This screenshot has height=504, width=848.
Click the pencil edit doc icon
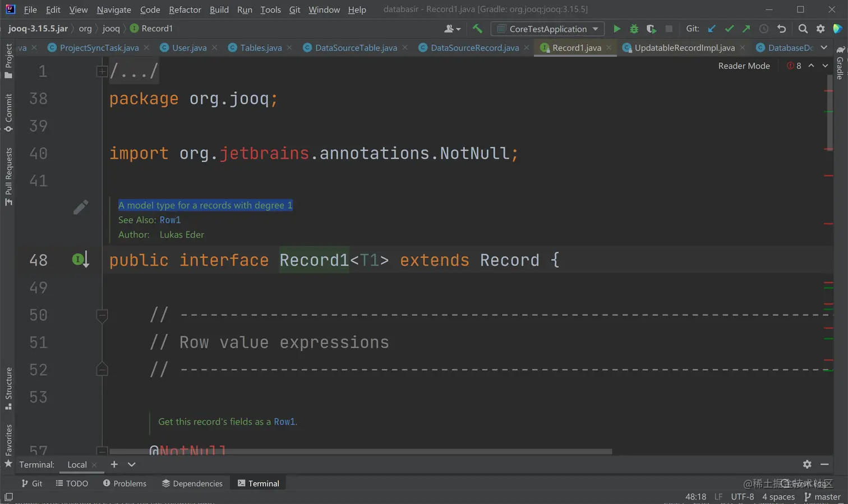click(80, 207)
